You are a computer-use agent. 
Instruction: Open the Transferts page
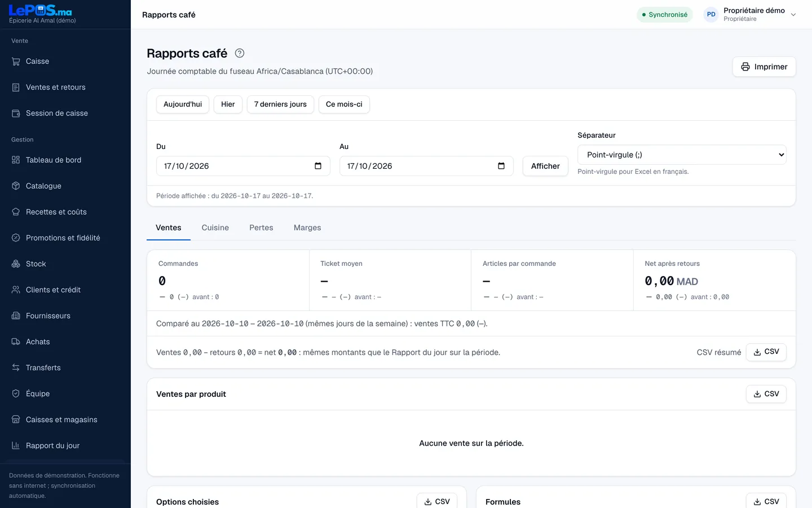pyautogui.click(x=65, y=367)
